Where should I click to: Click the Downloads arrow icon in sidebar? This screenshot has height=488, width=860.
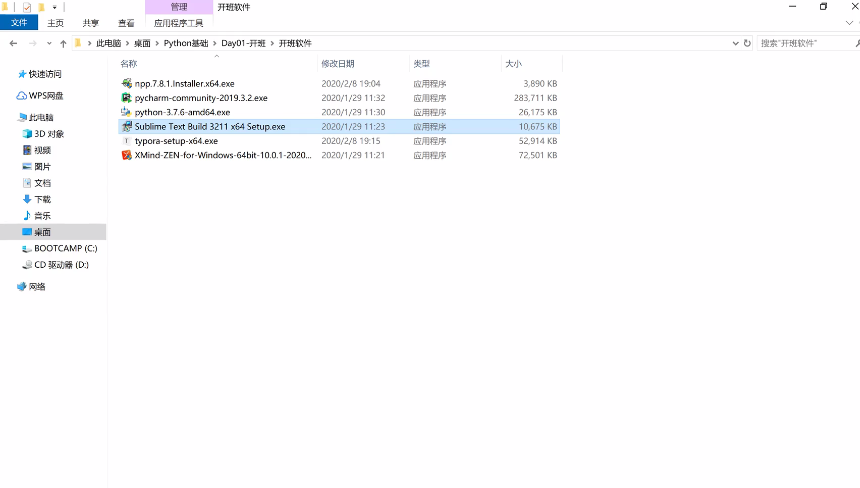[27, 199]
